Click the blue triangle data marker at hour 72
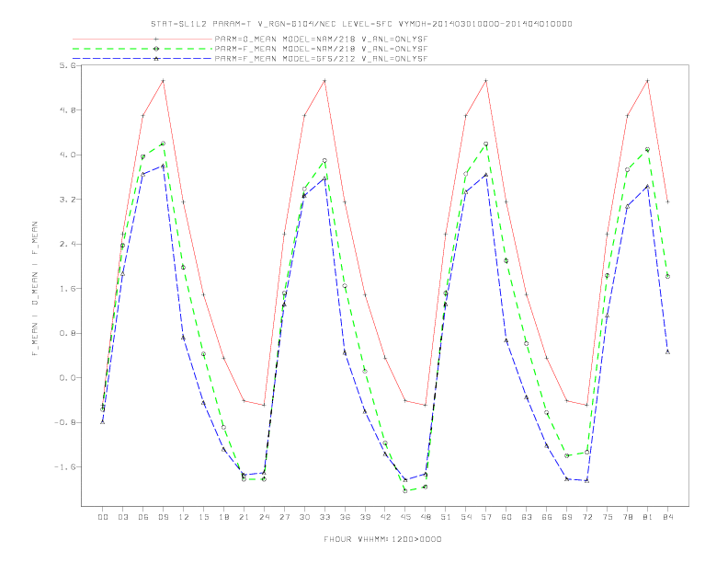The width and height of the screenshot is (728, 563). [x=586, y=480]
